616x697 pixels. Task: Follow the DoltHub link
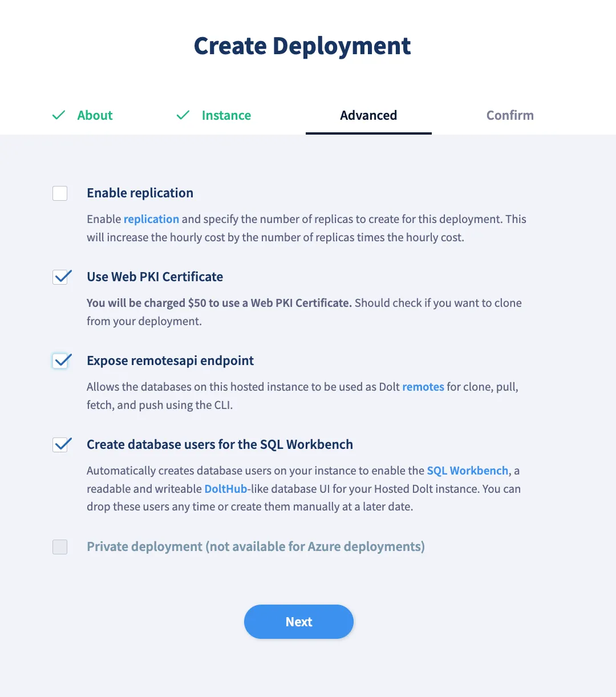click(x=225, y=489)
